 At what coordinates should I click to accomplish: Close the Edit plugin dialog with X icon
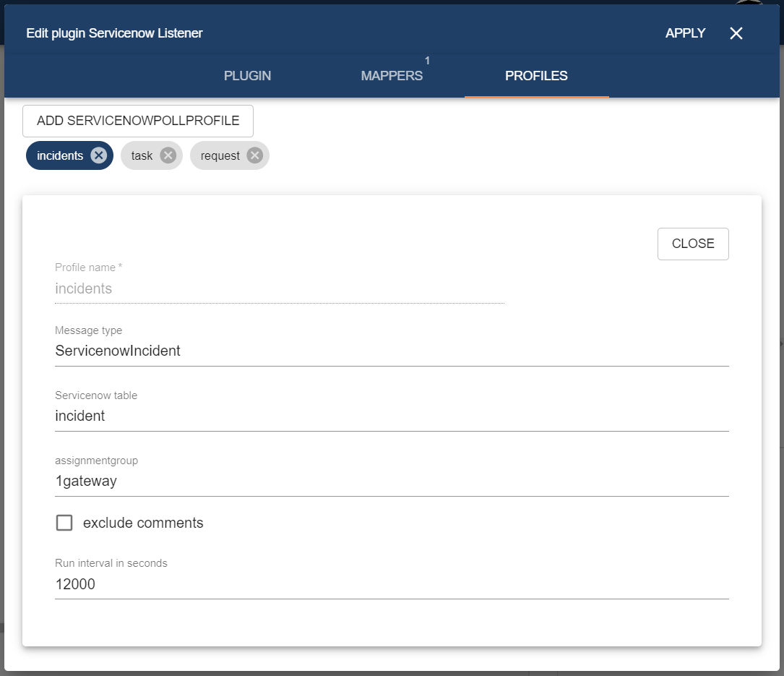point(736,33)
